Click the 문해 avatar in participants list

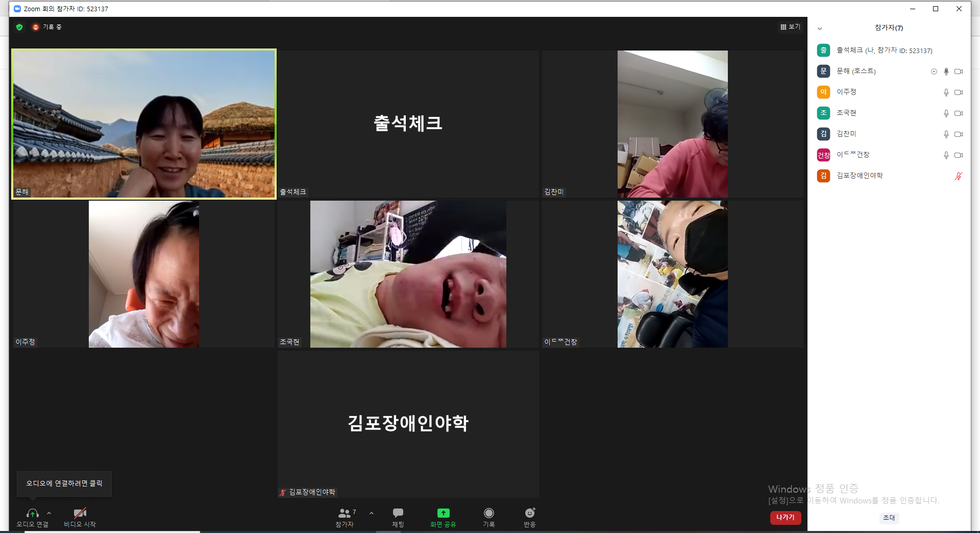823,71
